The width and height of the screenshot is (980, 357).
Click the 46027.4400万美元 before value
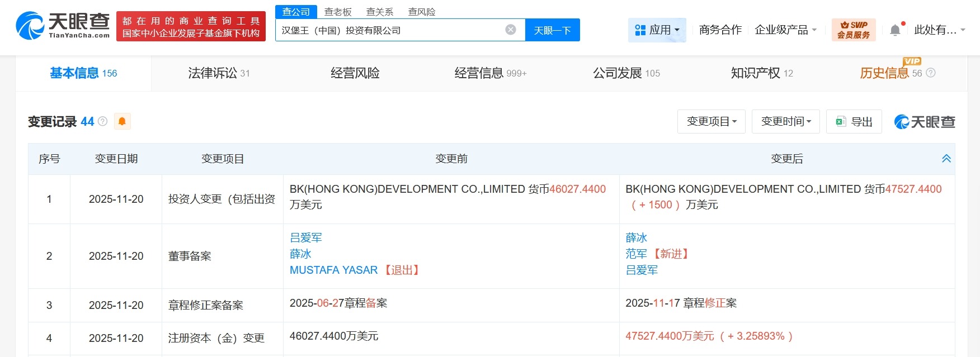334,336
